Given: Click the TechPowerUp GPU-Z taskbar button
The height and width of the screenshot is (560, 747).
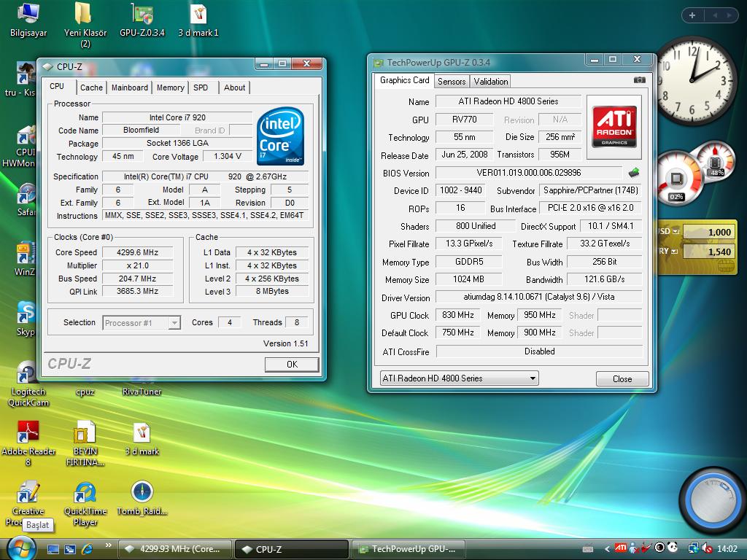Looking at the screenshot, I should pyautogui.click(x=409, y=549).
